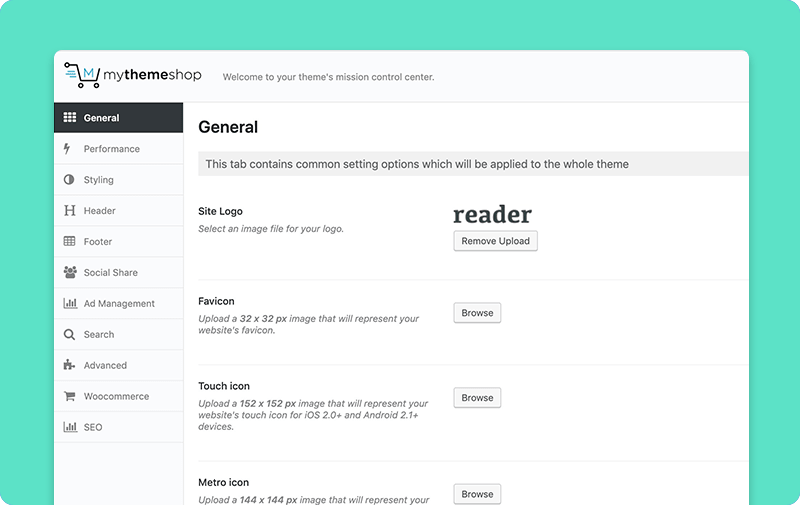Click the Ad Management chart icon

coord(70,303)
